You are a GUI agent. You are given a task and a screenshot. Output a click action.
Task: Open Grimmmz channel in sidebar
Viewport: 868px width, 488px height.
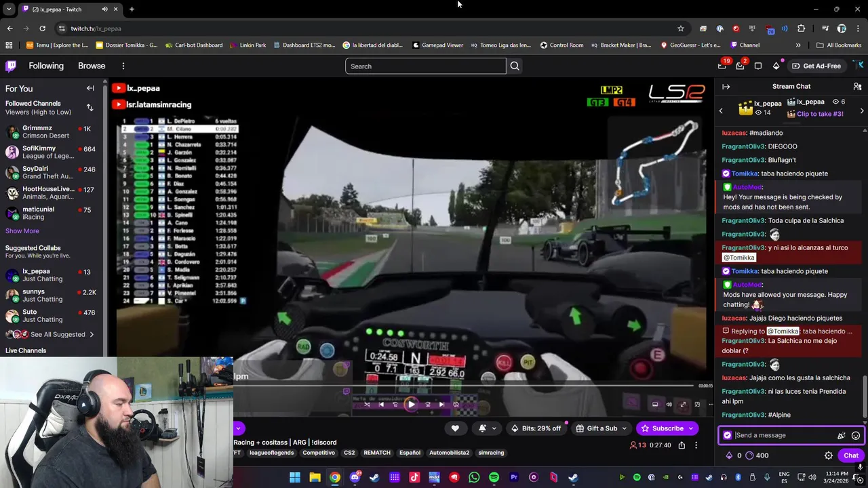(52, 131)
